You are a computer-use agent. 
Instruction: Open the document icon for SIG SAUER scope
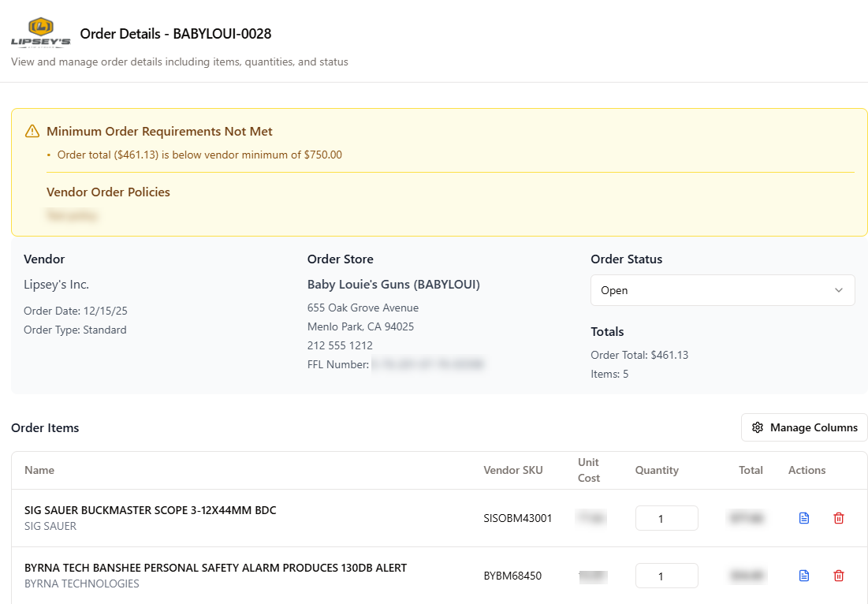(803, 518)
